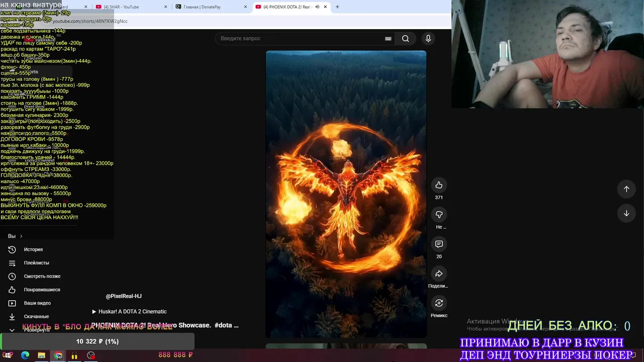This screenshot has width=644, height=362.
Task: Open Windows Start button on taskbar
Action: point(8,355)
